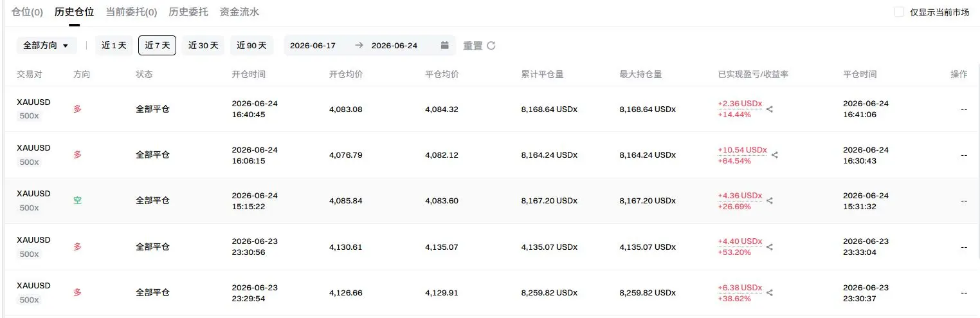Share the +4.40 USDx trade result
This screenshot has height=318, width=980.
[x=770, y=247]
